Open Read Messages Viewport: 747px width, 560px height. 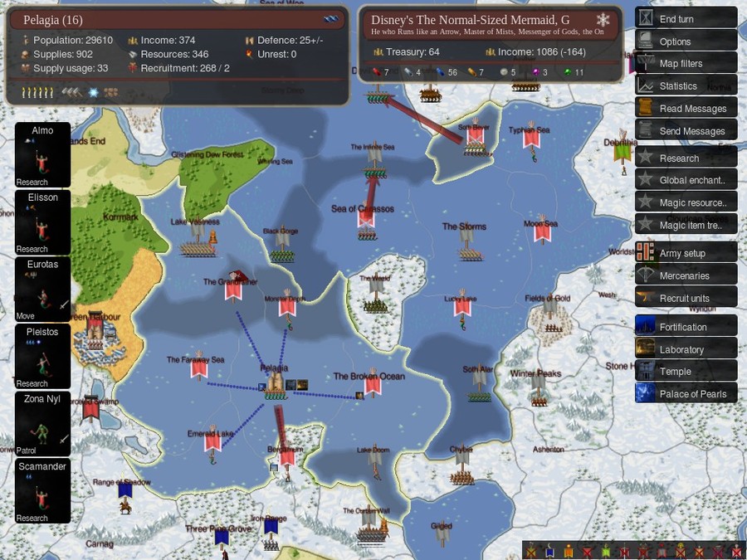(686, 108)
